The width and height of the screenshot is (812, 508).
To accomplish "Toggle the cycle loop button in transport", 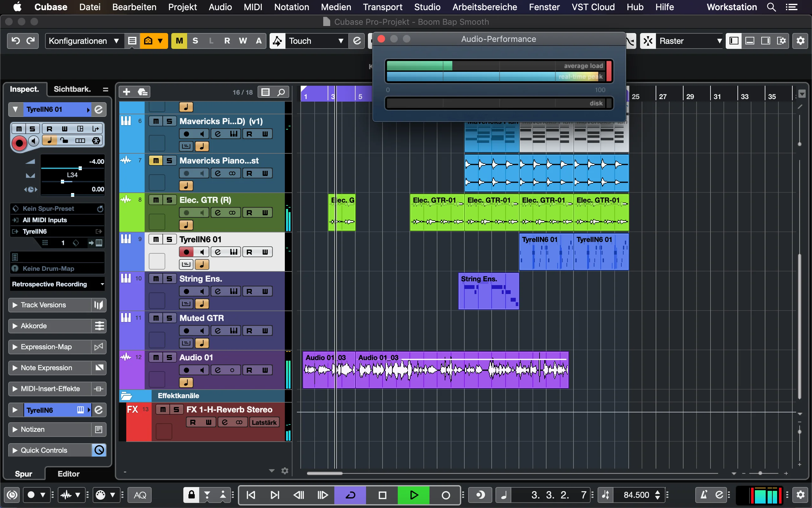I will coord(350,495).
